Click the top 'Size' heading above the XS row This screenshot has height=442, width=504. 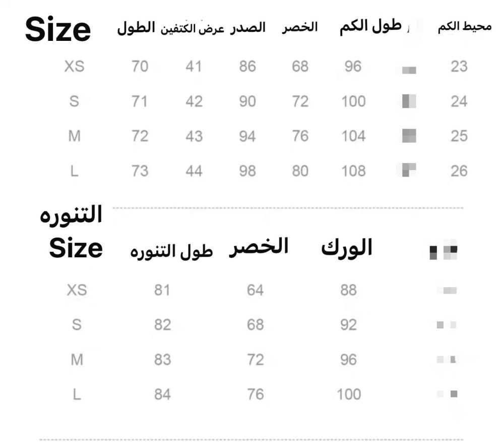click(x=58, y=30)
